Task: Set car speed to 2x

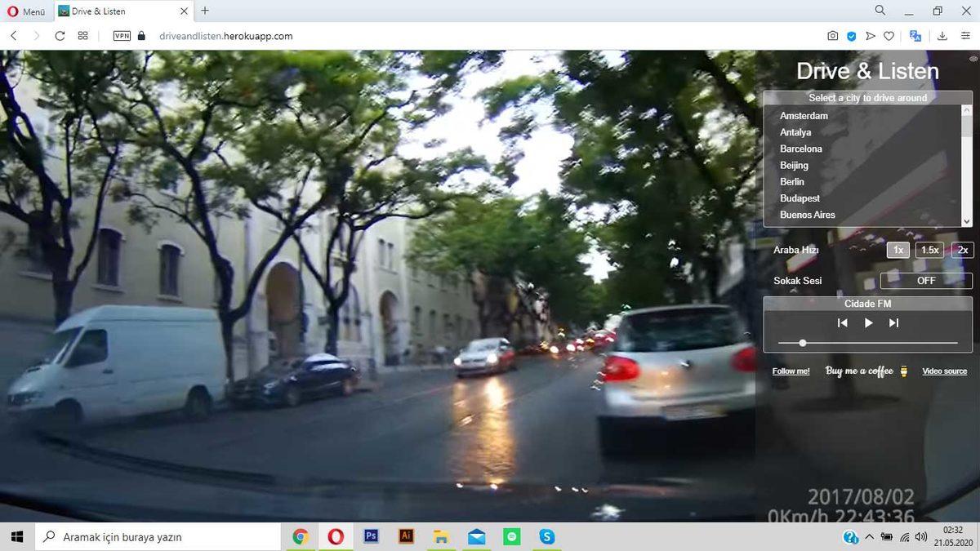Action: pyautogui.click(x=962, y=251)
